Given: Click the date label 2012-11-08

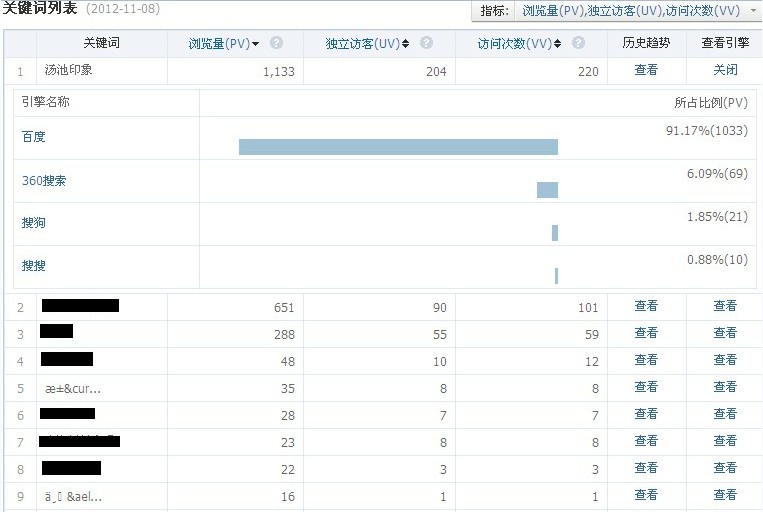Looking at the screenshot, I should (x=123, y=9).
